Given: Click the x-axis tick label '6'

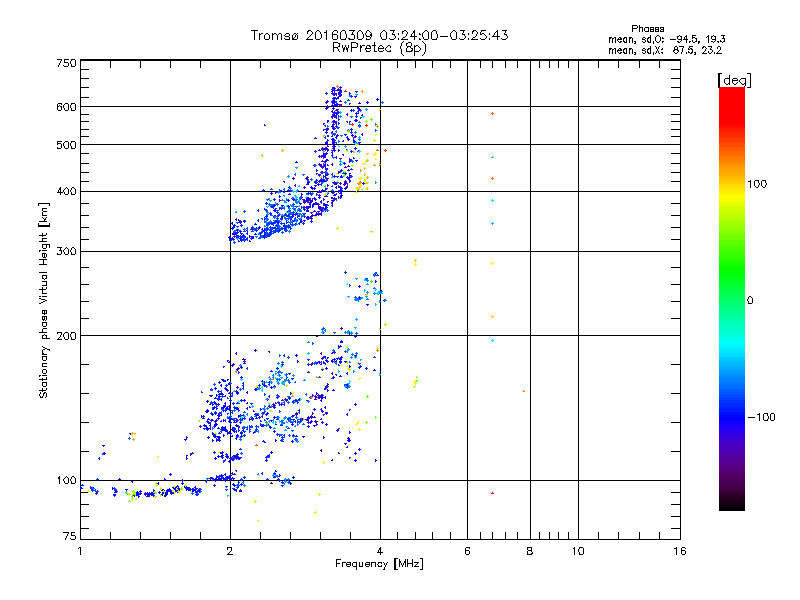Looking at the screenshot, I should (467, 551).
